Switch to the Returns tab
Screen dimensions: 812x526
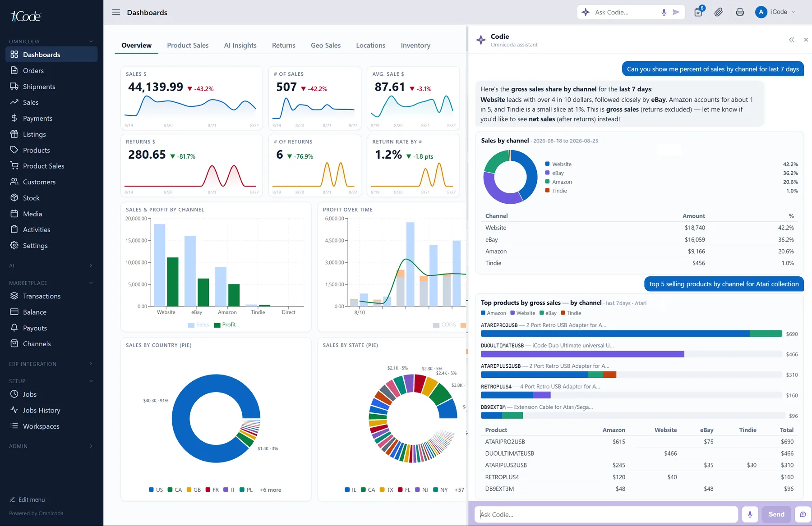[x=284, y=46]
